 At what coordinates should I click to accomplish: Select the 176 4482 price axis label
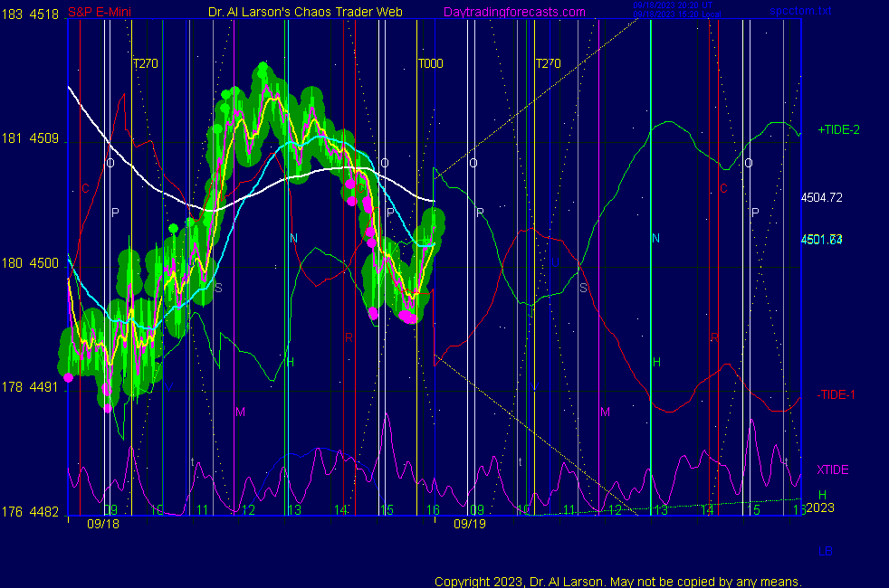click(30, 511)
